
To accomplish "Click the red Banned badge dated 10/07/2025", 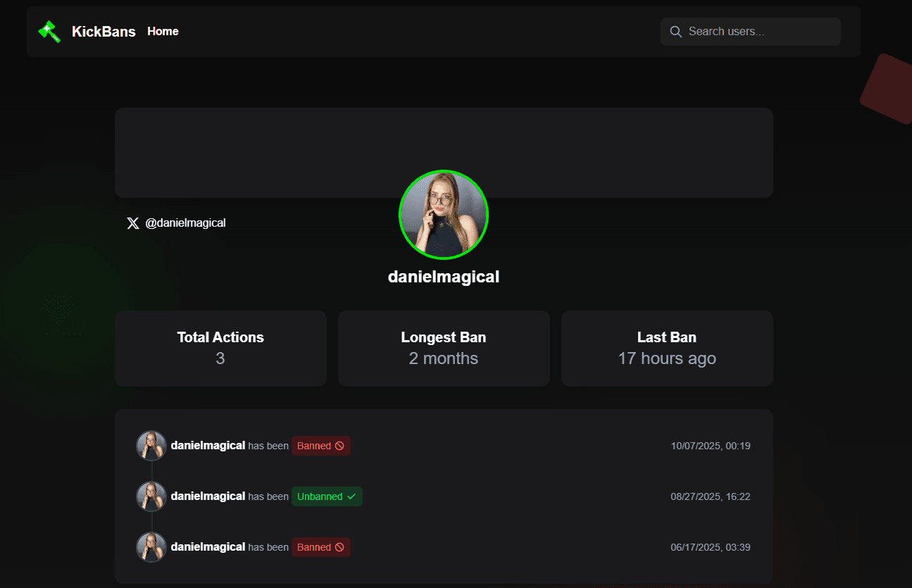I will point(320,446).
